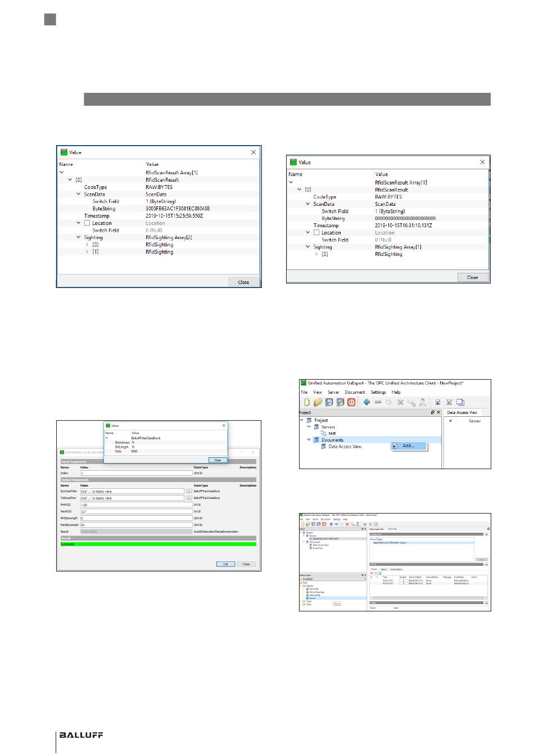Tick Location checkbox in Value window timestamped 16:31:10
Image resolution: width=534 pixels, height=756 pixels.
[316, 233]
